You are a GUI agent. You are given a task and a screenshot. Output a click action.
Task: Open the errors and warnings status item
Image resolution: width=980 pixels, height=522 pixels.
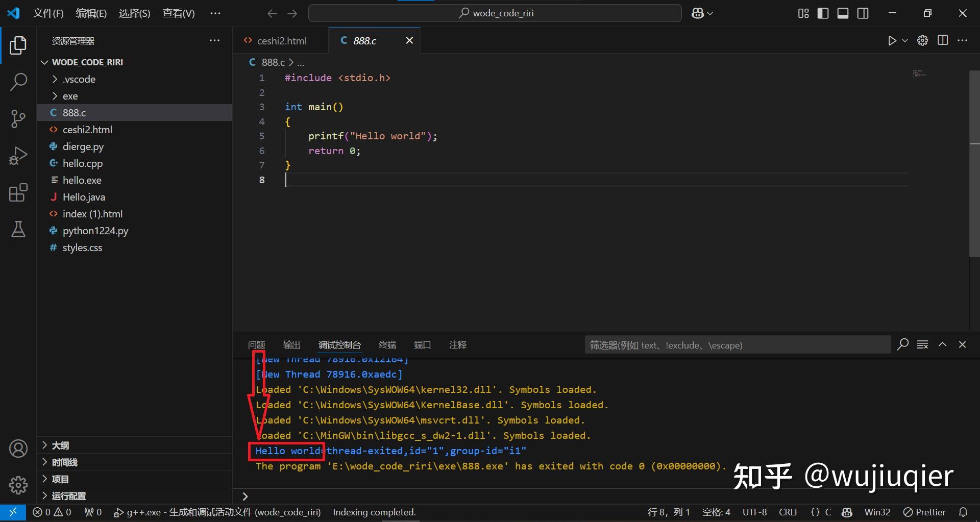[x=52, y=512]
